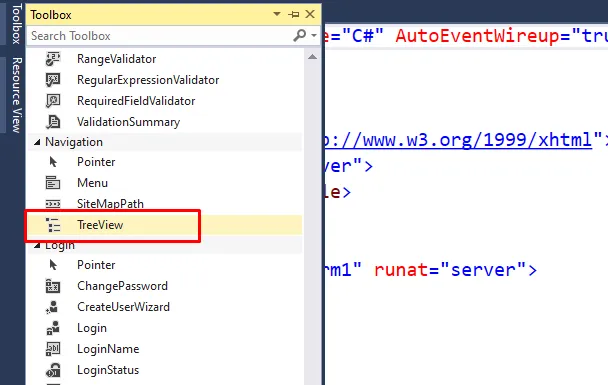This screenshot has width=608, height=385.
Task: Click the TreeView label
Action: [x=100, y=225]
